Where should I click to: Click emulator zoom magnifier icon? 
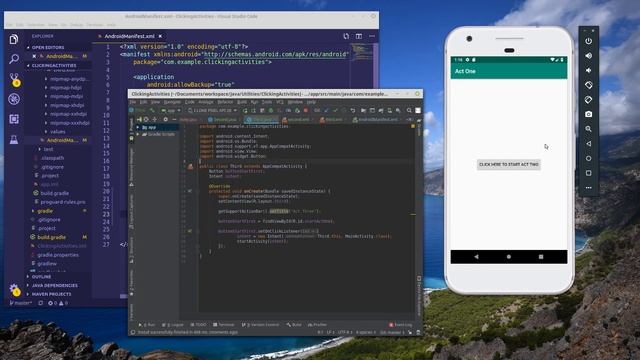[588, 129]
